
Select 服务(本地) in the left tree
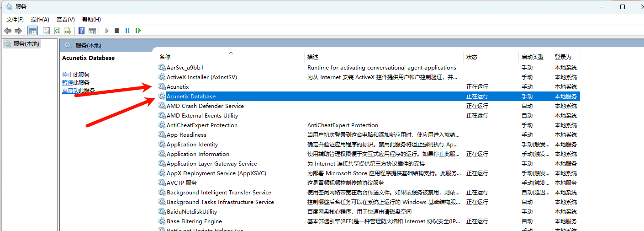26,44
